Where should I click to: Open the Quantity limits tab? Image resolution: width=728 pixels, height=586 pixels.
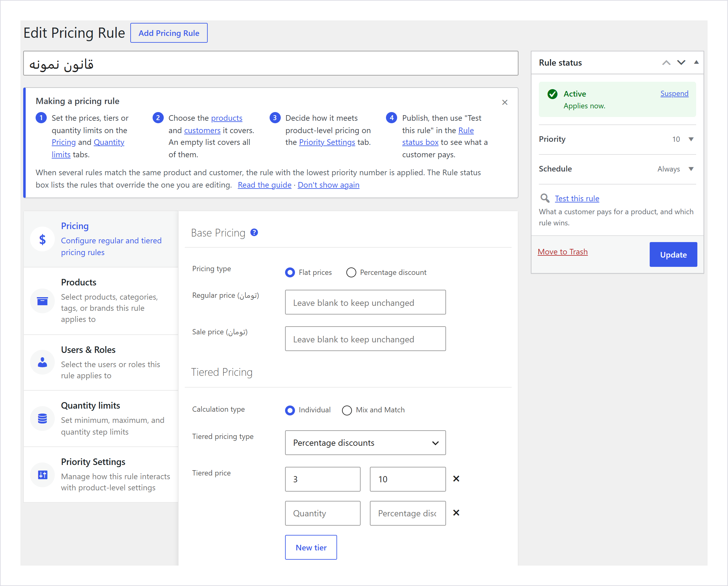click(x=101, y=419)
